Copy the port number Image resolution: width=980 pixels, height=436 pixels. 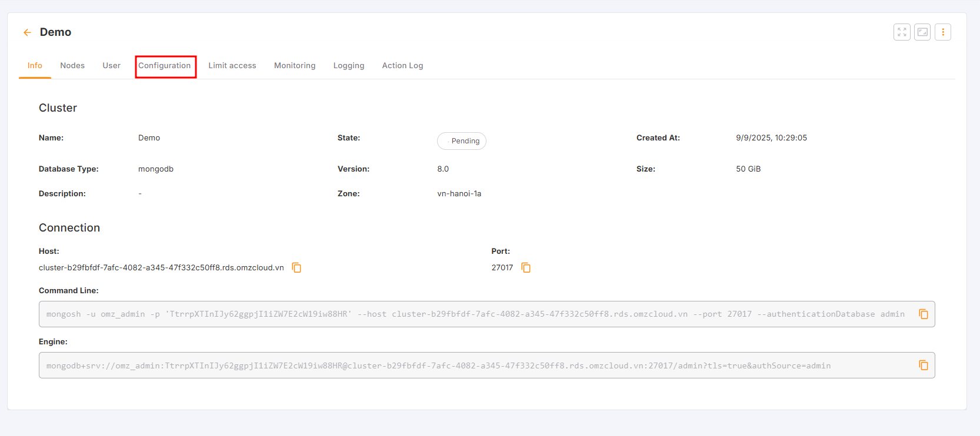point(526,268)
